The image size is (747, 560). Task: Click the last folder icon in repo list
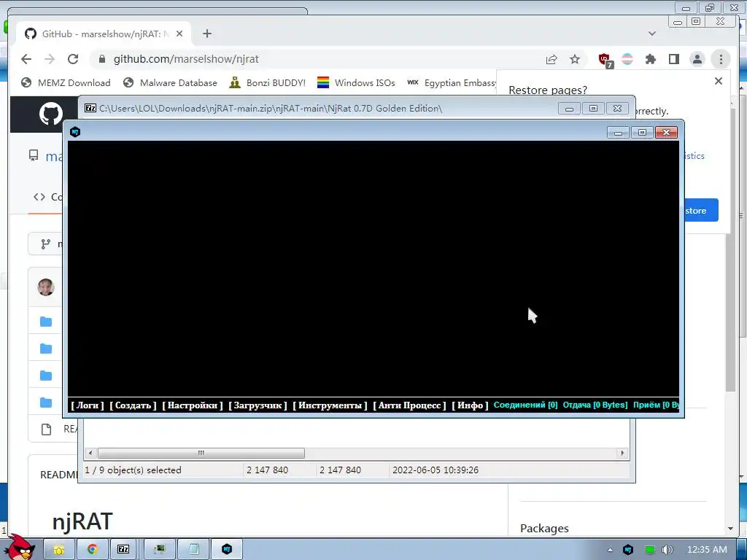(x=46, y=402)
